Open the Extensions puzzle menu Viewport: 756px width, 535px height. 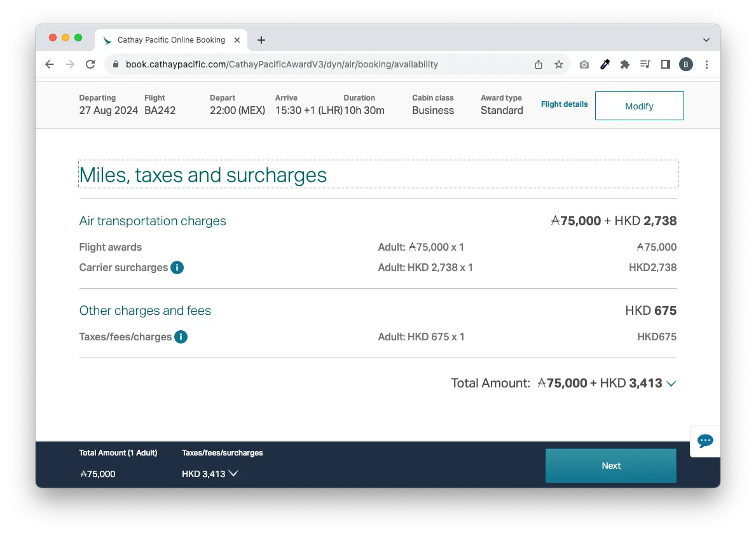point(625,64)
